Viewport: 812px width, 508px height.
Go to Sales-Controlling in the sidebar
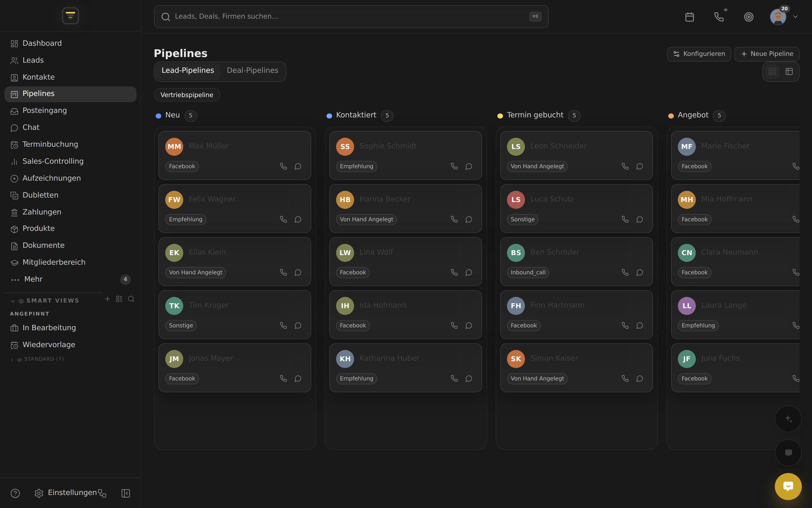click(x=70, y=161)
